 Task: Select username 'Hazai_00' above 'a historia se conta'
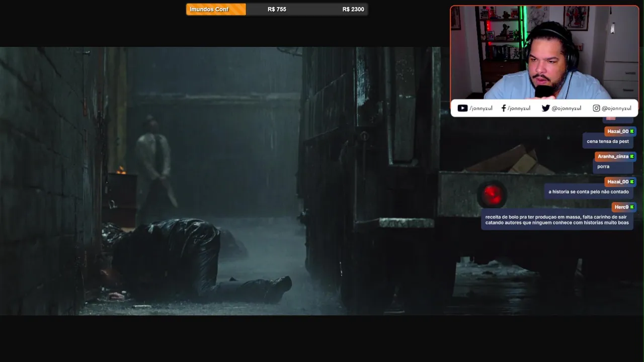pyautogui.click(x=618, y=182)
